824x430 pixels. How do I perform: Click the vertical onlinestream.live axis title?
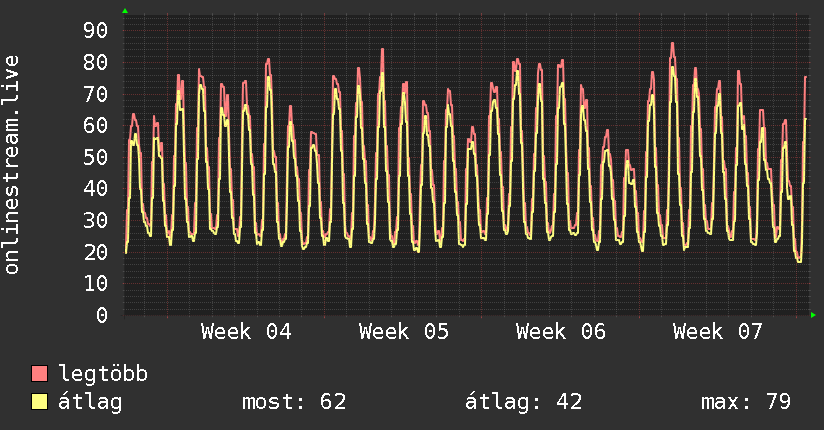(12, 165)
